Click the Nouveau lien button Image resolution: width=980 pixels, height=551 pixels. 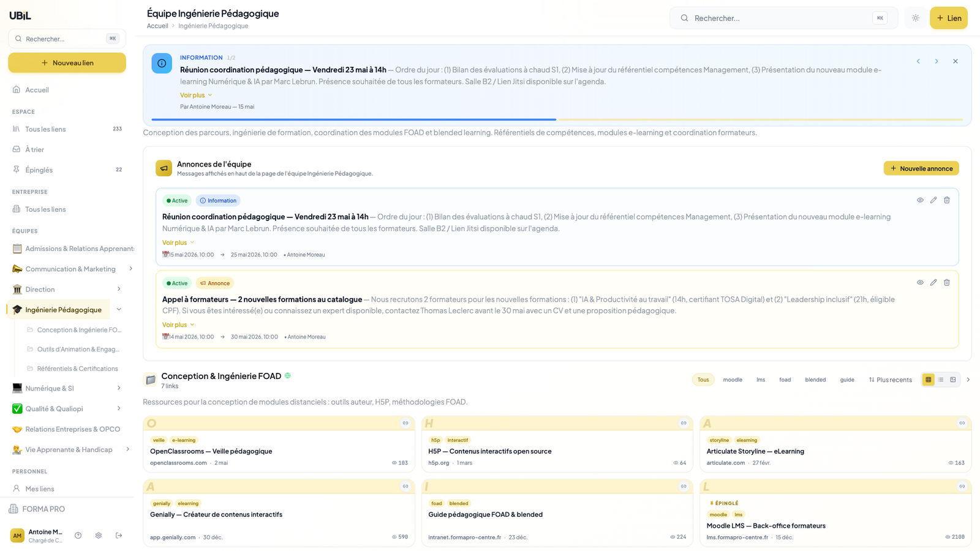(67, 62)
